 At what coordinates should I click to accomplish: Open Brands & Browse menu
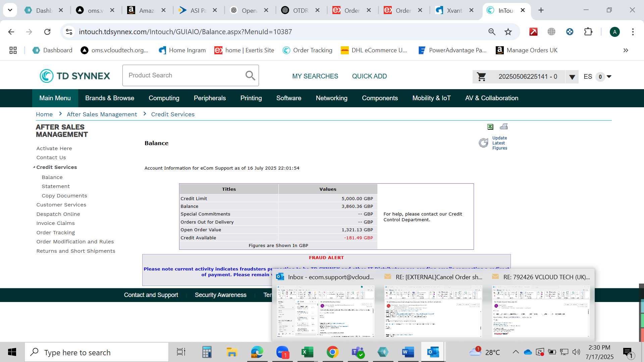point(110,98)
